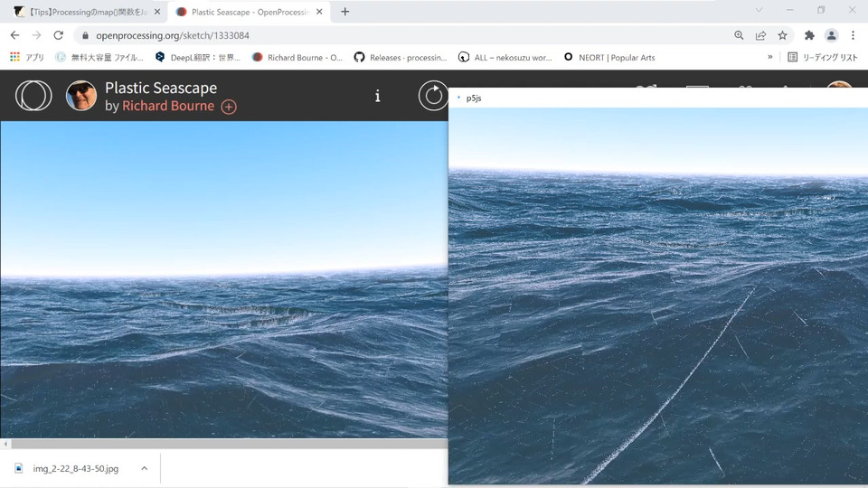Click the p5js window title bar

(x=658, y=98)
